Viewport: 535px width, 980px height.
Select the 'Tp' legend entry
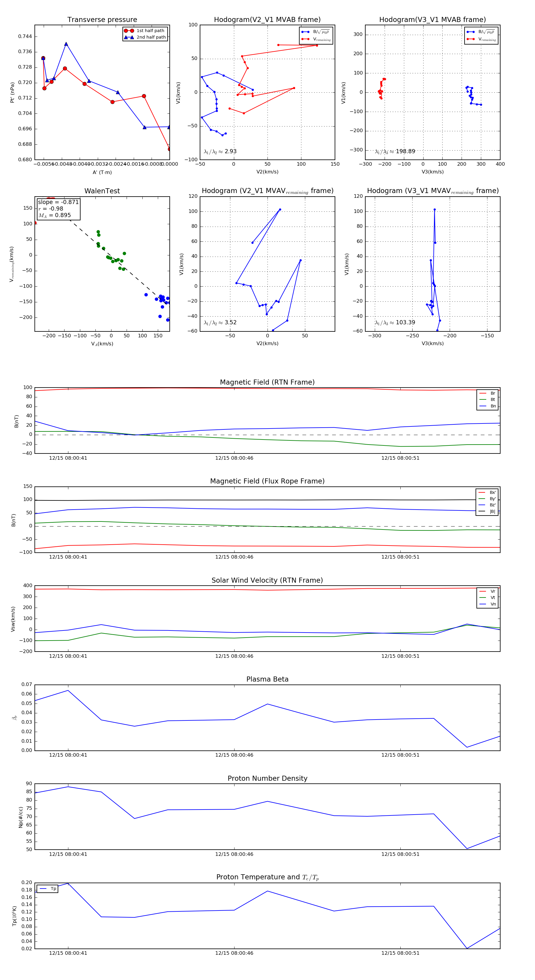tap(48, 889)
